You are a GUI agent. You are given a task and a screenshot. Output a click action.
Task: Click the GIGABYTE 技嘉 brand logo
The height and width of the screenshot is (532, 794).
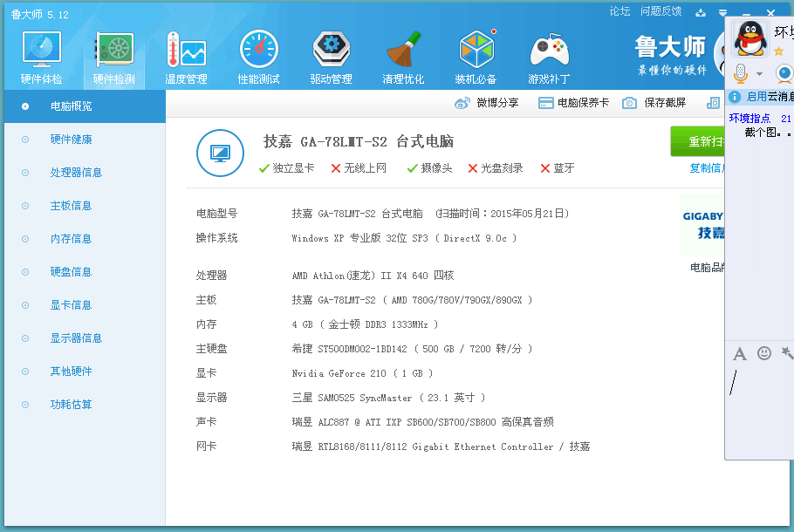click(703, 225)
